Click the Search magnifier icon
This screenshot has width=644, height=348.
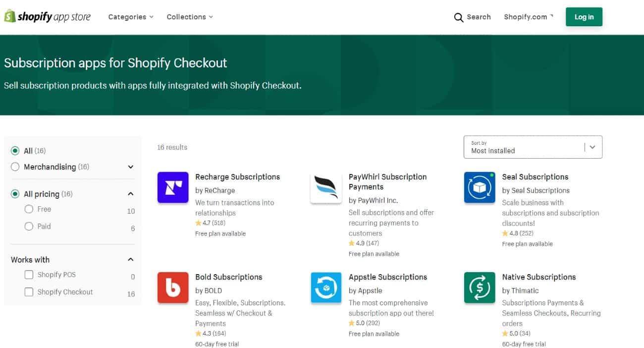pyautogui.click(x=459, y=17)
